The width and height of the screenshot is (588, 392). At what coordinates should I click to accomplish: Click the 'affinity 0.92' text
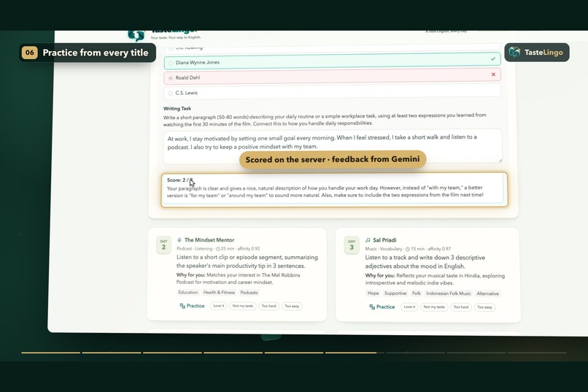tap(249, 249)
